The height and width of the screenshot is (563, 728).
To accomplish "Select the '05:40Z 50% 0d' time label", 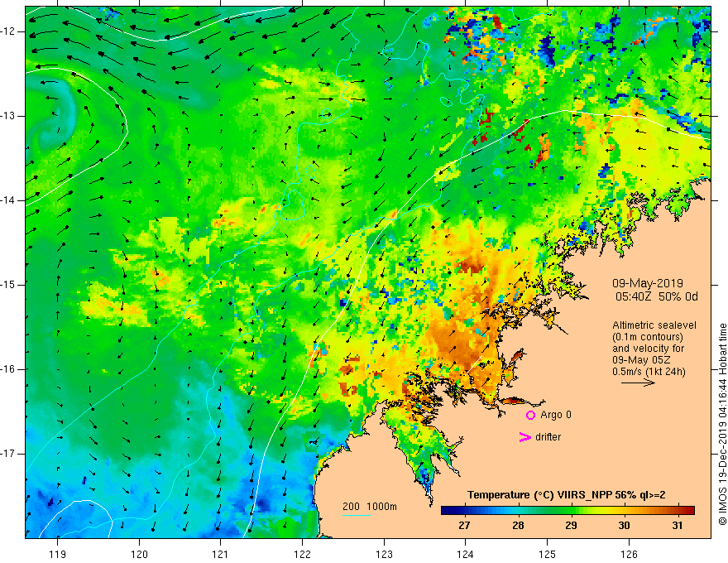I will (x=657, y=296).
